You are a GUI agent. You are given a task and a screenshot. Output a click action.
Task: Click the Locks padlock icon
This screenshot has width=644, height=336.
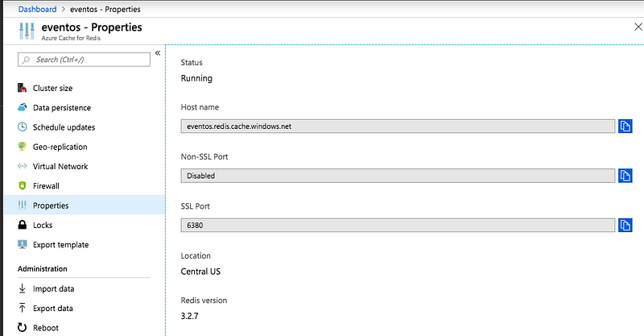click(x=23, y=225)
